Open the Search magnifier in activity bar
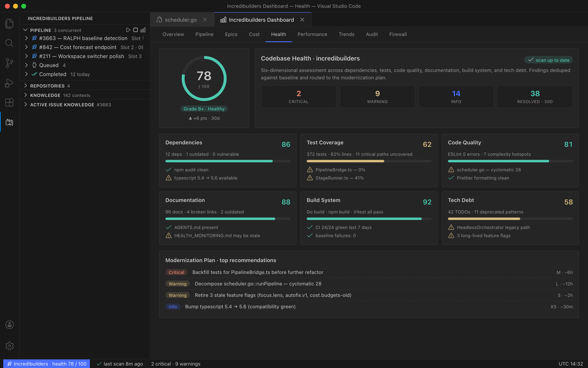Image resolution: width=588 pixels, height=368 pixels. click(x=9, y=43)
